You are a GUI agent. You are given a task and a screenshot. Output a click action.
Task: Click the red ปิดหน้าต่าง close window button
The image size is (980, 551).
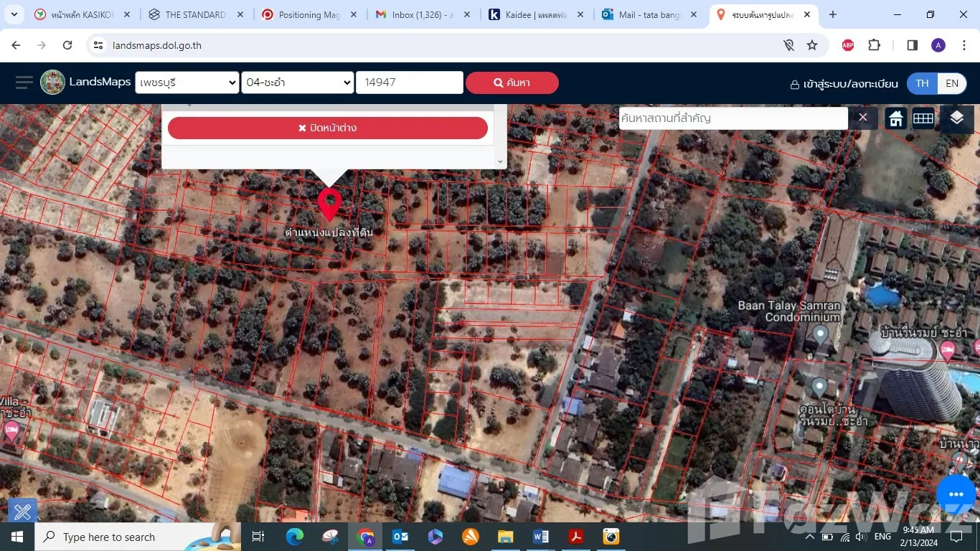coord(328,128)
